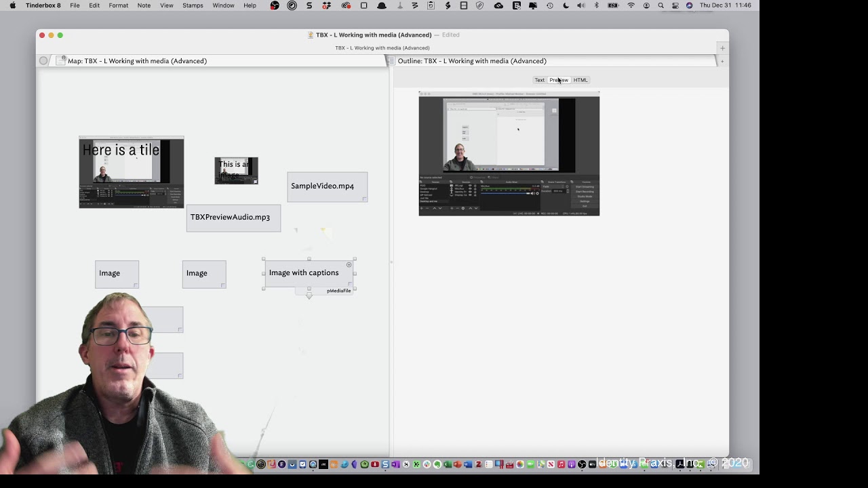The height and width of the screenshot is (488, 868).
Task: Open Photos from the Dock
Action: point(520,464)
